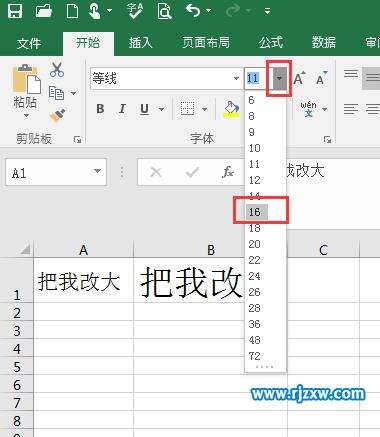Click the Cut scissors icon
The height and width of the screenshot is (437, 380).
coord(57,70)
